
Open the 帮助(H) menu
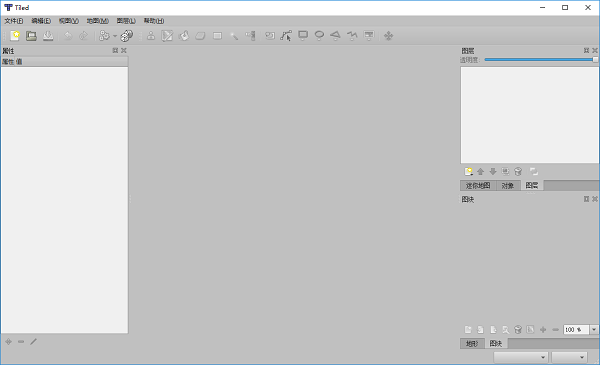coord(154,21)
